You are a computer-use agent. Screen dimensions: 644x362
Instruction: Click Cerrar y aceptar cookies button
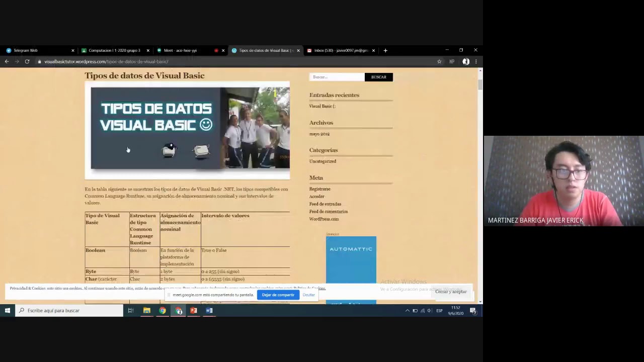(x=451, y=292)
